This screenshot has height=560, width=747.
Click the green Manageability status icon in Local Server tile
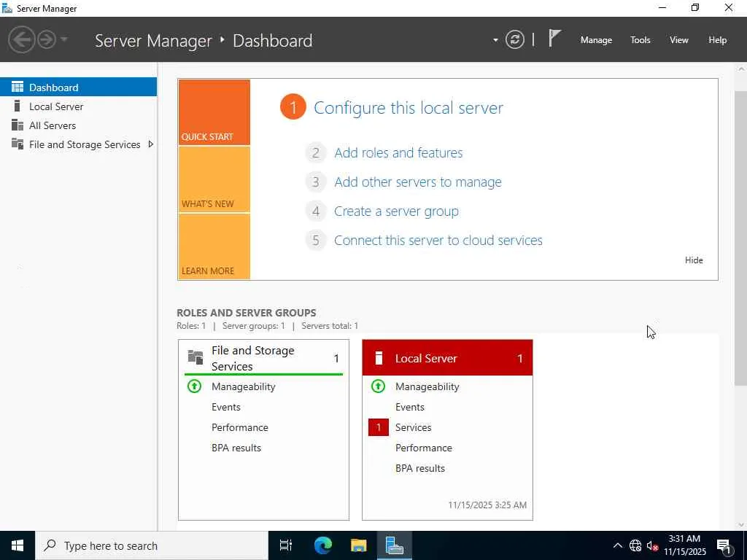(379, 386)
